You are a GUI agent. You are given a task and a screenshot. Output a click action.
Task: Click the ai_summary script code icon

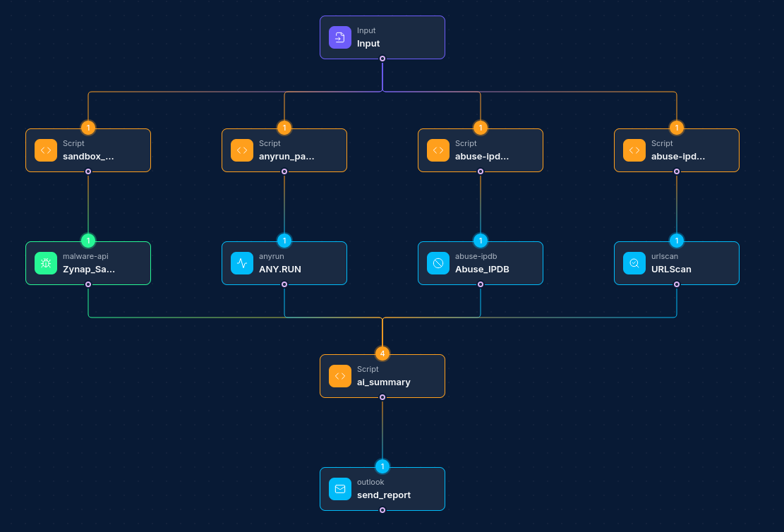tap(339, 376)
